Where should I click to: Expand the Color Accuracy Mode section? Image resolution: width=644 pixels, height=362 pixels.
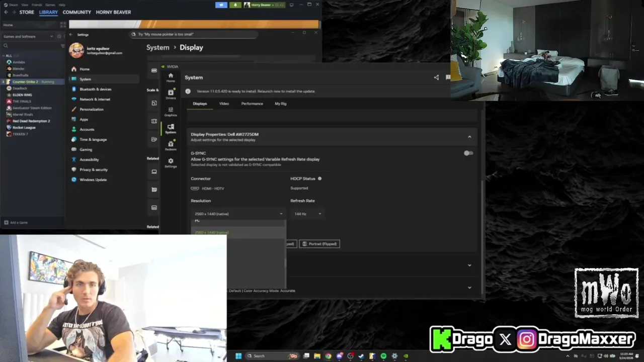point(469,288)
